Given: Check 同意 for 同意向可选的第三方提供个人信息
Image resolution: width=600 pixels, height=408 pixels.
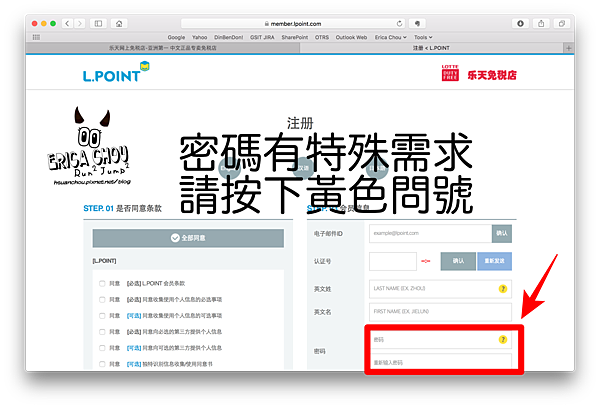Looking at the screenshot, I should (x=102, y=348).
